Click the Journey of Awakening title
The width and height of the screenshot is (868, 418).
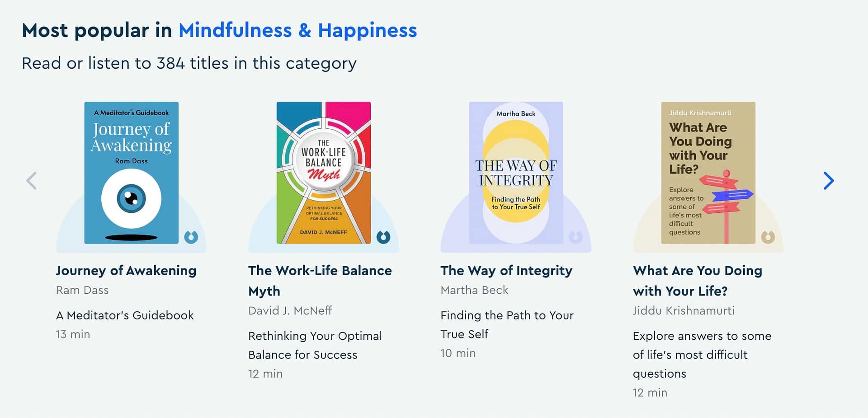point(126,270)
